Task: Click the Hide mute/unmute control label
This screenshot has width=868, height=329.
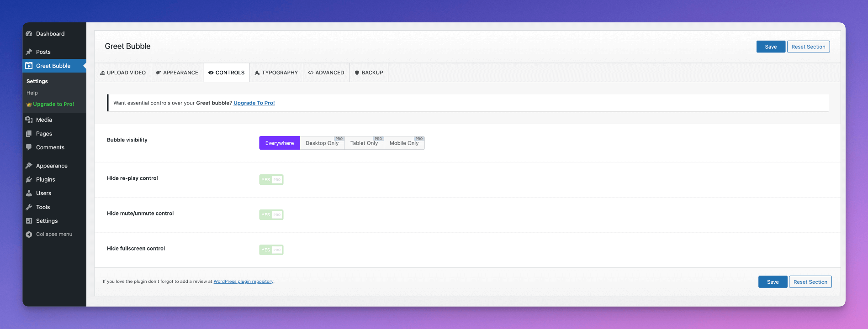Action: pyautogui.click(x=140, y=213)
